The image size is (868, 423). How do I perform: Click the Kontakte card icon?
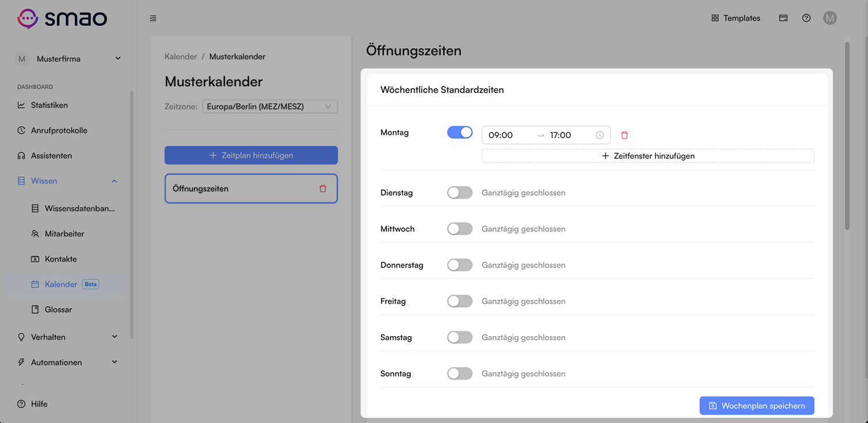point(35,259)
